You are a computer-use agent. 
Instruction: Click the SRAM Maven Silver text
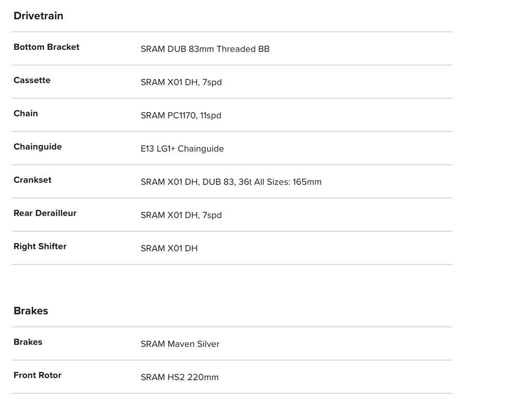tap(180, 344)
